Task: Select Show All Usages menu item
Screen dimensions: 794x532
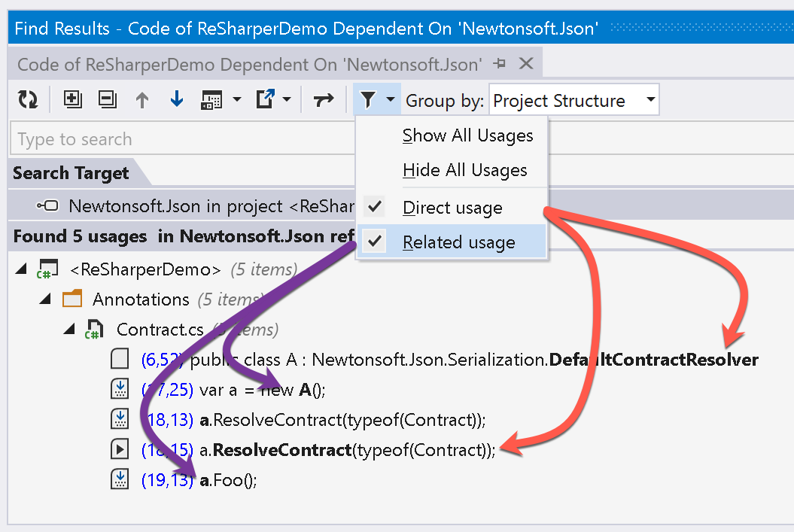Action: [467, 135]
